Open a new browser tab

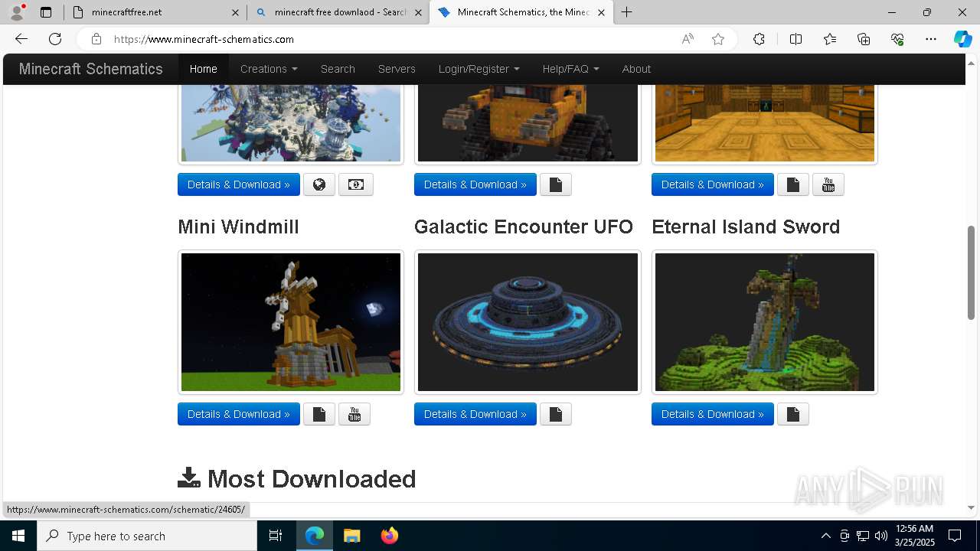coord(626,12)
